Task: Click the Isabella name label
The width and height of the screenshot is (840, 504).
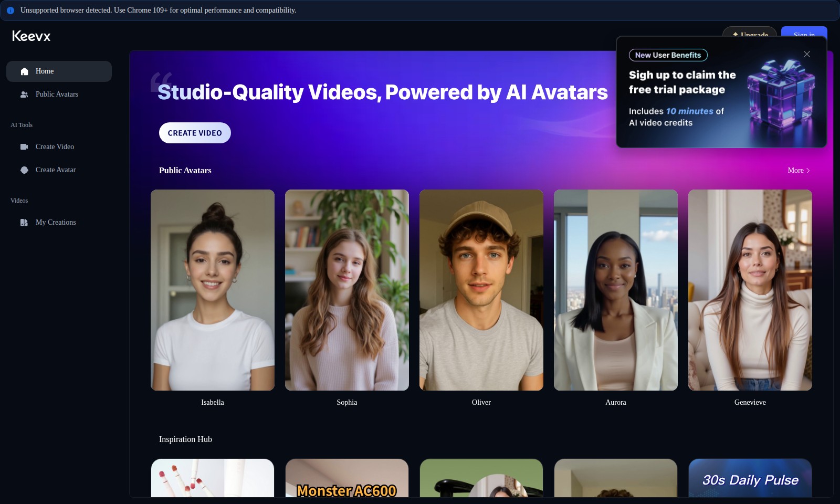Action: pos(213,403)
